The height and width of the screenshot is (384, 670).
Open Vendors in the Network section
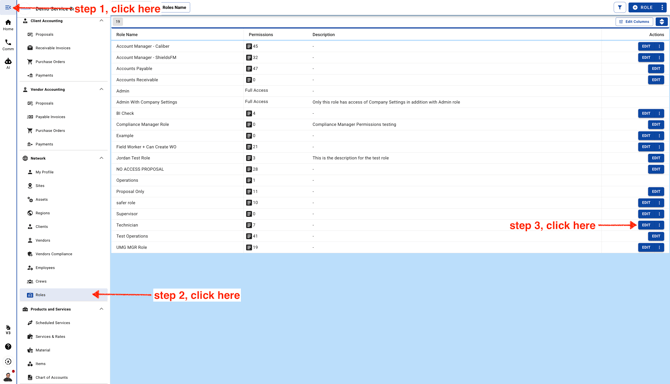pyautogui.click(x=43, y=240)
